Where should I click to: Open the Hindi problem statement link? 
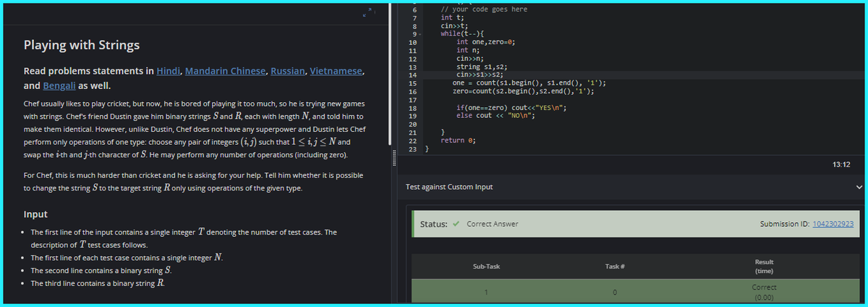pos(169,71)
